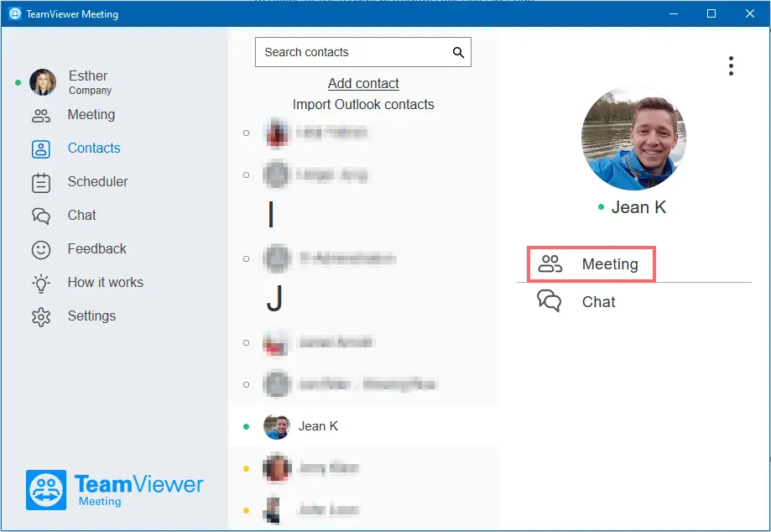The width and height of the screenshot is (771, 532).
Task: Click the sidebar Chat bubbles icon
Action: point(41,216)
